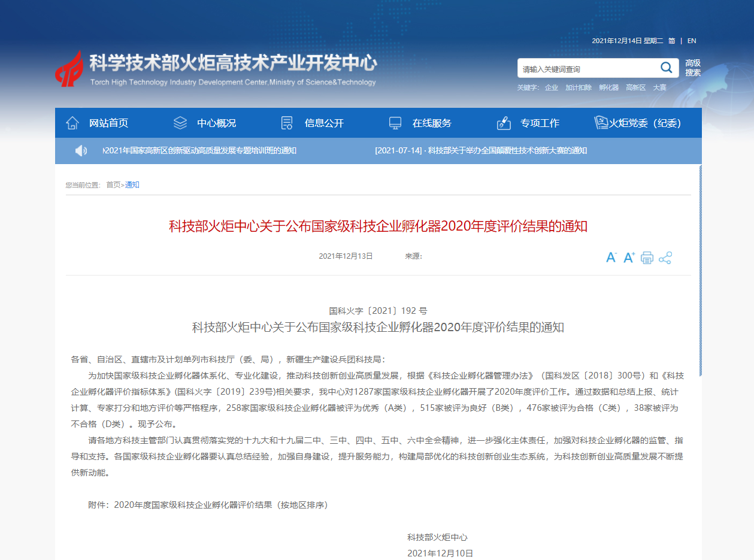Switch to simplified Chinese 简
754x560 pixels.
(x=672, y=41)
